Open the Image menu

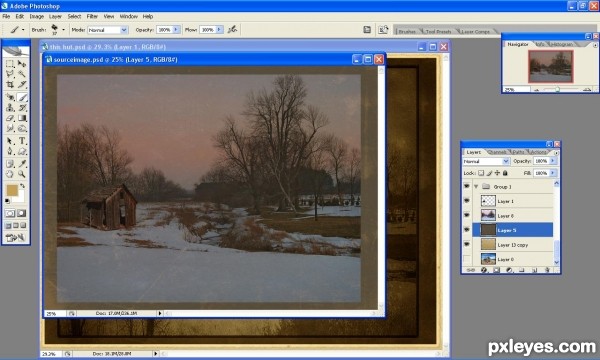(37, 16)
